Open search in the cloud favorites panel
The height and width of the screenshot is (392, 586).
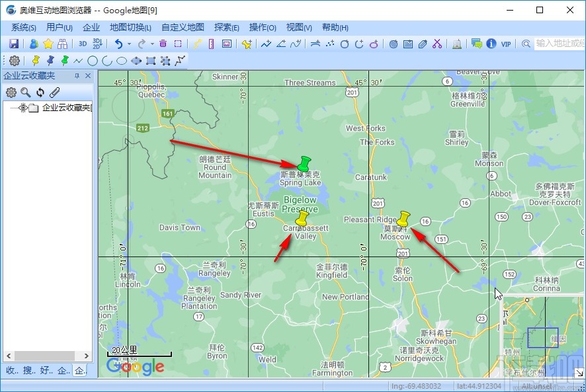point(24,92)
